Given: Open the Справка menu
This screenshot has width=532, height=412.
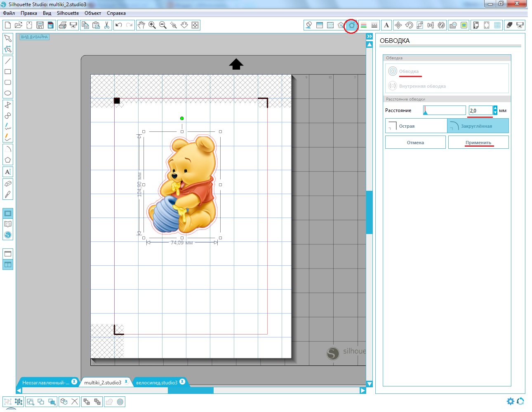Looking at the screenshot, I should [x=116, y=13].
